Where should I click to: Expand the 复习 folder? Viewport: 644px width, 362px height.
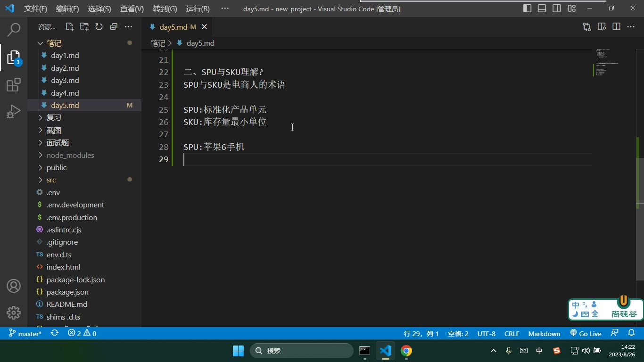(x=84, y=118)
